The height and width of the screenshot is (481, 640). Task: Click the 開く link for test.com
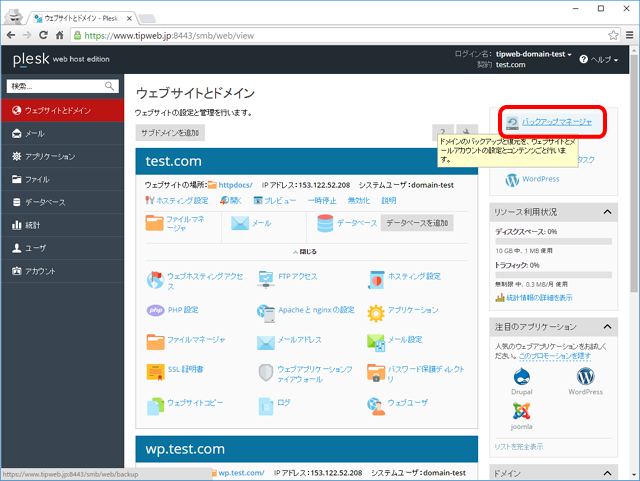tap(236, 200)
